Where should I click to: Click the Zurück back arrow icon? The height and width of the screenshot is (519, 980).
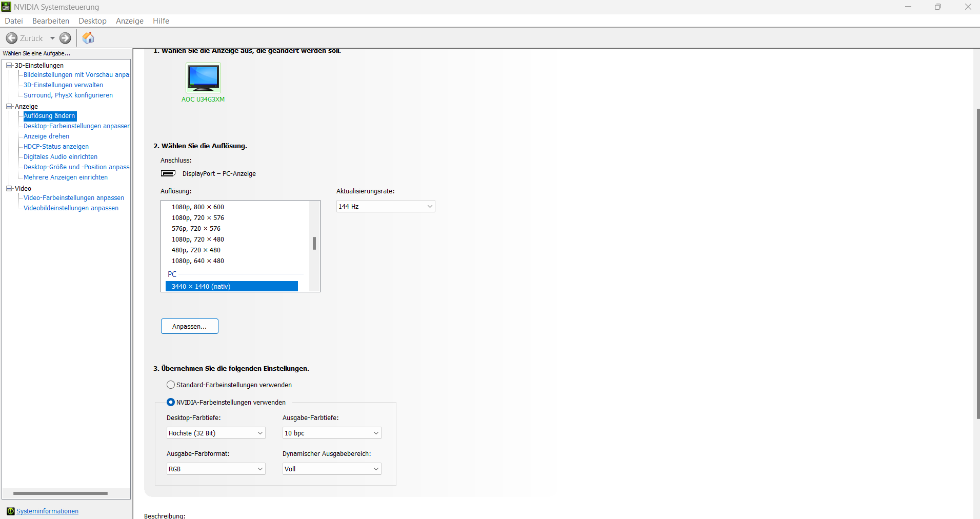click(12, 38)
